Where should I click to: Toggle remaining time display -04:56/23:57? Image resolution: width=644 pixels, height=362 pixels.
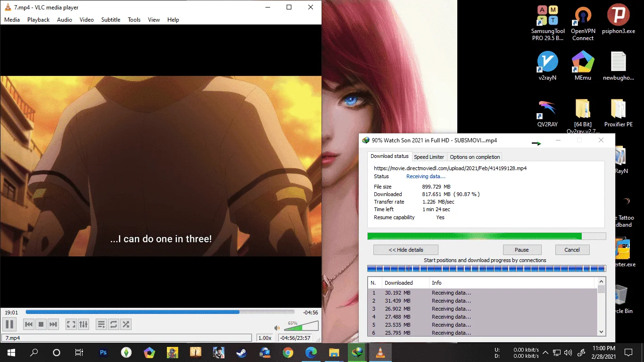point(295,338)
